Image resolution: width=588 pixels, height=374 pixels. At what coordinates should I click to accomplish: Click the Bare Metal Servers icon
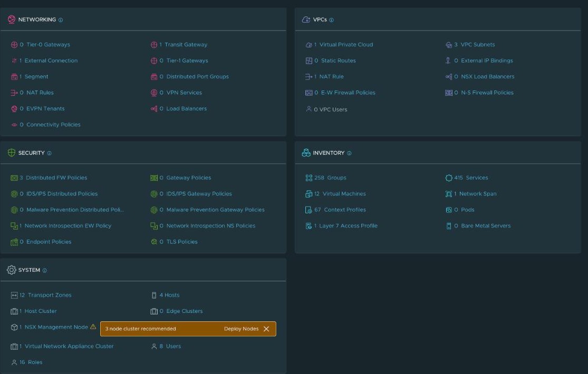[449, 226]
